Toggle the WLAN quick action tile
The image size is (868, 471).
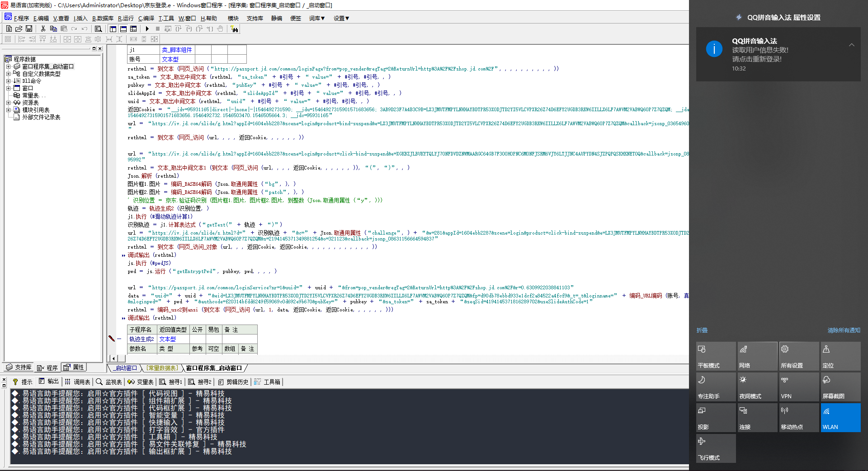coord(840,418)
